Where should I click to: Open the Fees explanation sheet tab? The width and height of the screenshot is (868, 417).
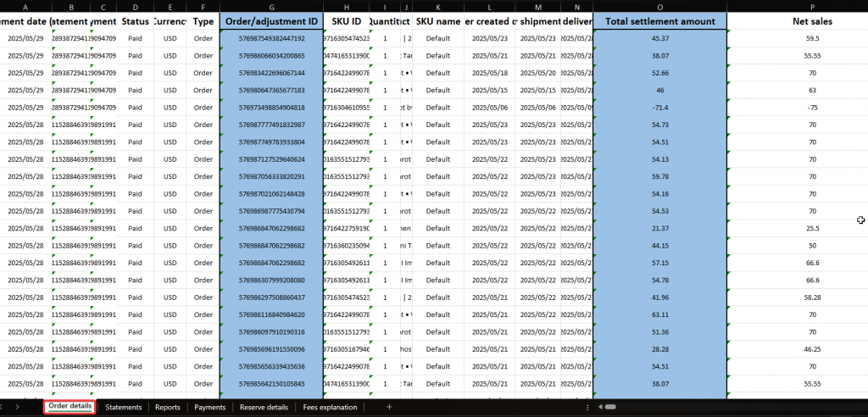pyautogui.click(x=331, y=408)
